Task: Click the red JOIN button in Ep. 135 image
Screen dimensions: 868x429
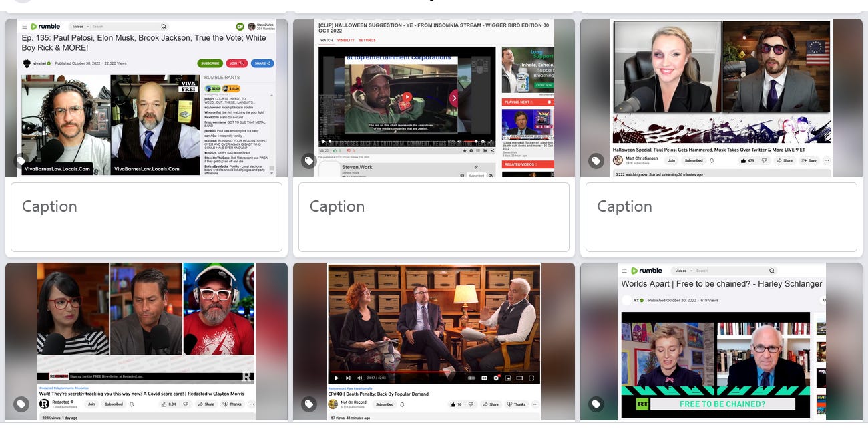Action: 236,63
